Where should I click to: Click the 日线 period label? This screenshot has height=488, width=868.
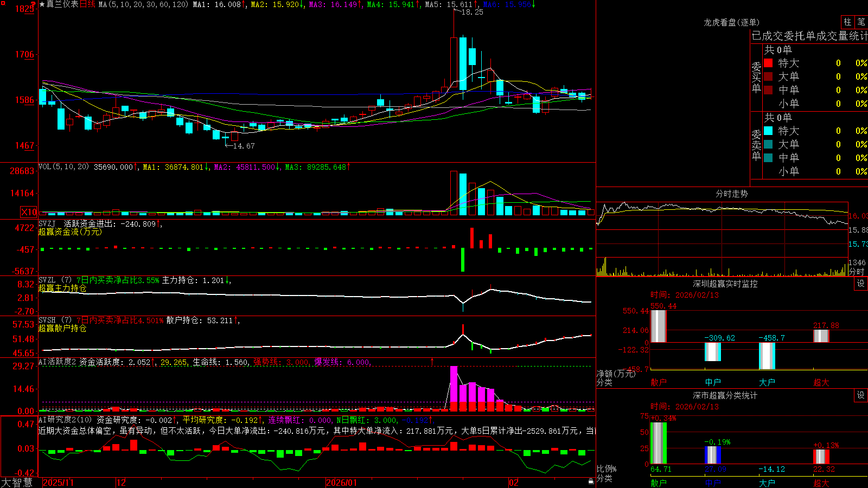pos(87,4)
